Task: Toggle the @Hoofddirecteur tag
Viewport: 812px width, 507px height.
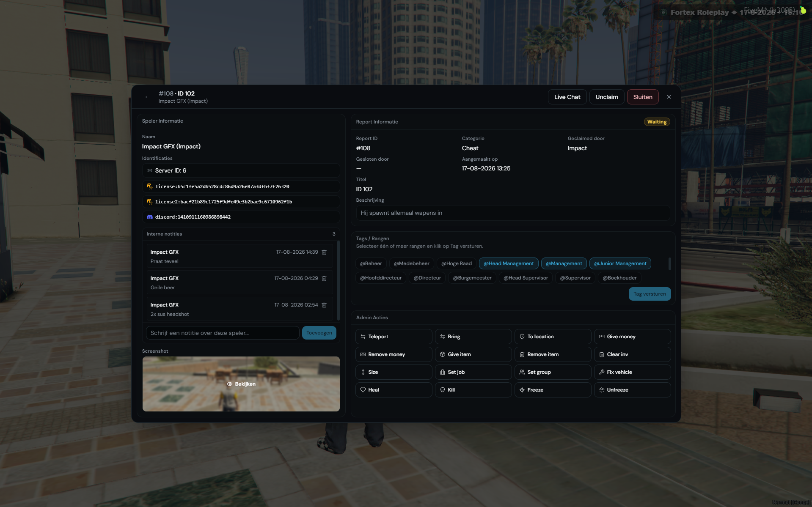Action: click(x=381, y=278)
